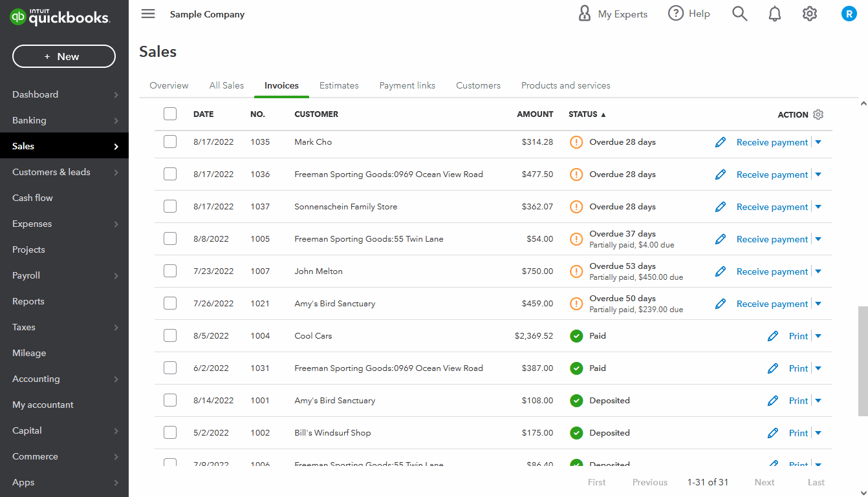Expand action dropdown for invoice 1036
The height and width of the screenshot is (497, 868).
point(818,174)
